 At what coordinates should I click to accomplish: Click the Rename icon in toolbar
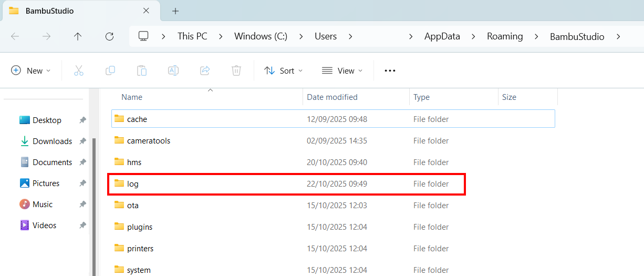[x=173, y=70]
